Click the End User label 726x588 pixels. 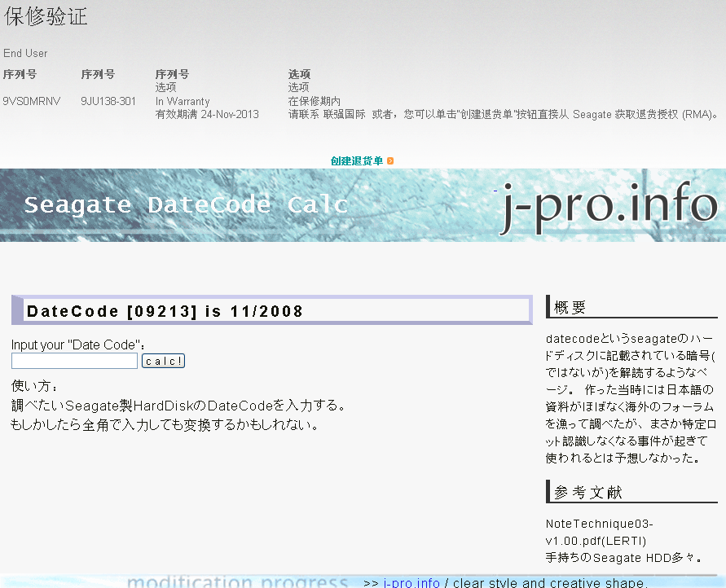[25, 53]
